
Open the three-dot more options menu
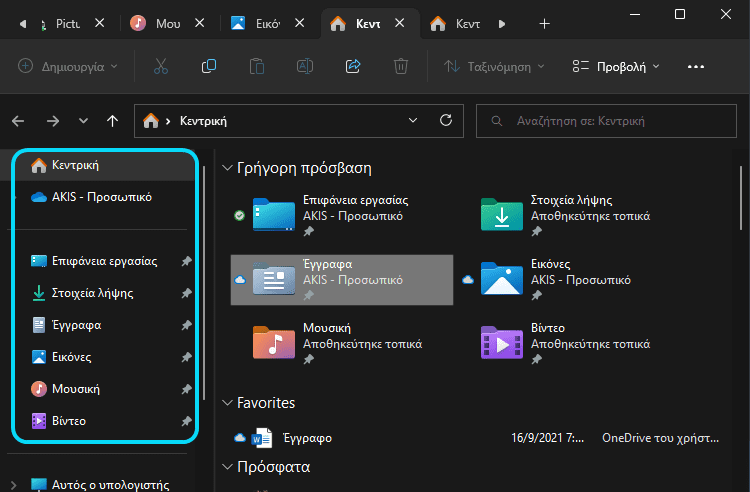click(695, 66)
